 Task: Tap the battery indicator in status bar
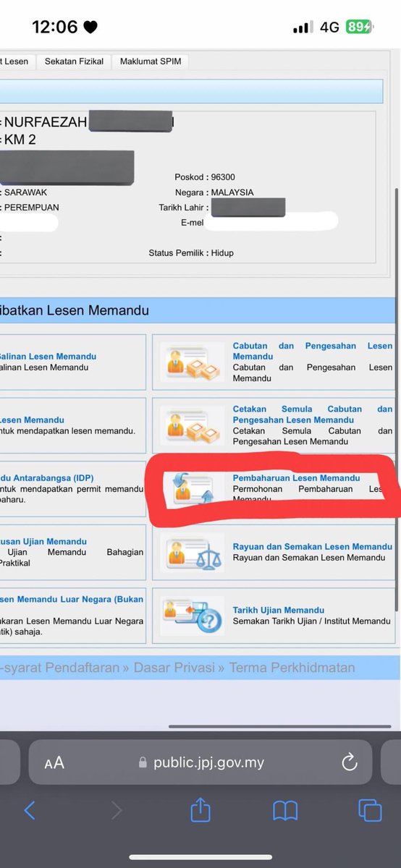pos(358,27)
